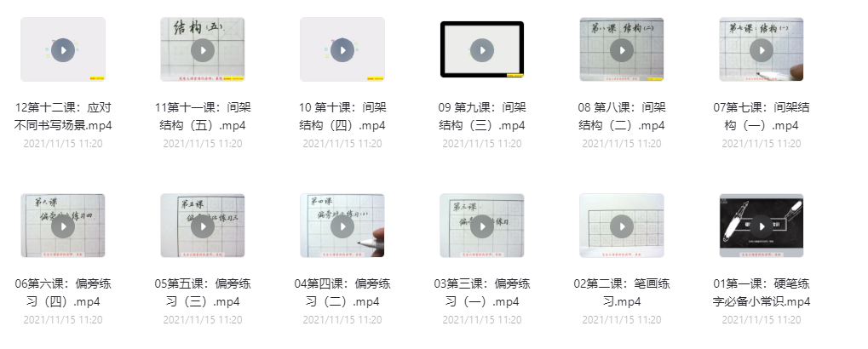
Task: Select file name 01第一课：硬笔练字必备小常识.mp4
Action: [762, 293]
